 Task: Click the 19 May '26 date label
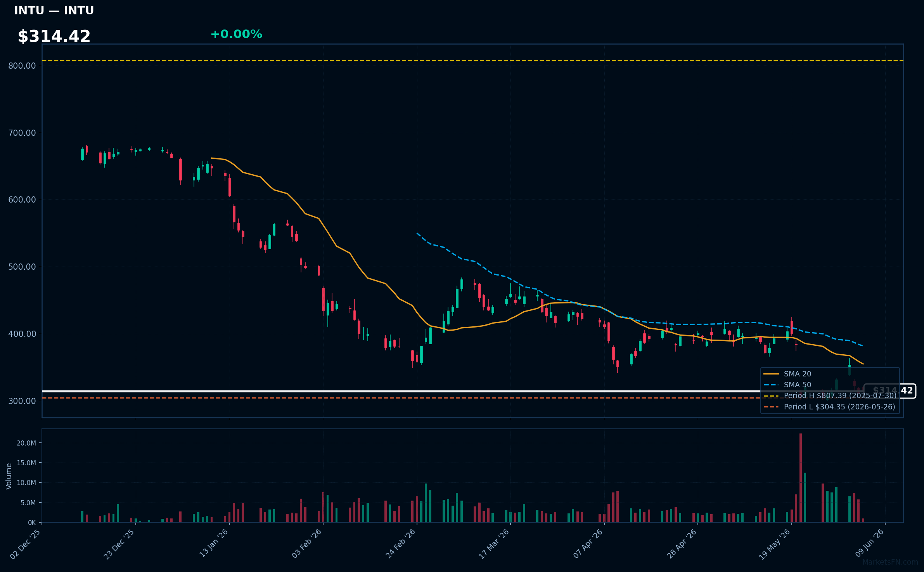tap(774, 544)
